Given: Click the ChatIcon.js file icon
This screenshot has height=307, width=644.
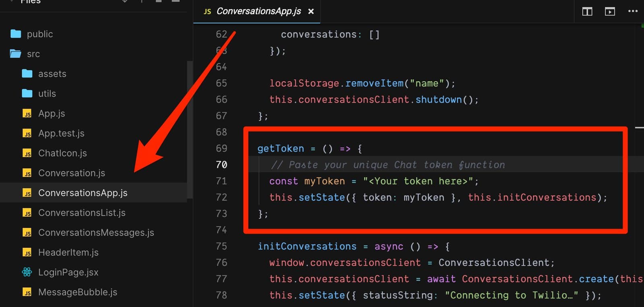Looking at the screenshot, I should (27, 153).
